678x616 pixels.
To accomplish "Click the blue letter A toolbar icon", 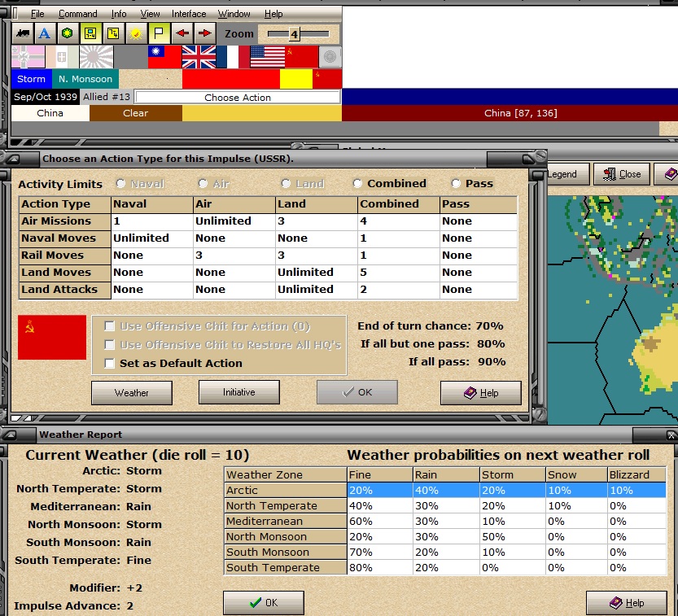I will 45,33.
